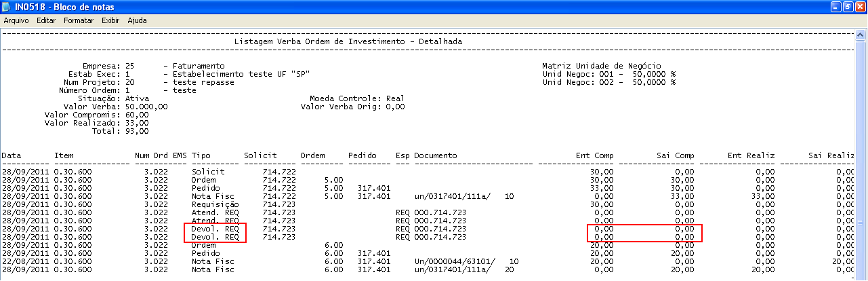Restore down the Bloco de notas window
This screenshot has height=281, width=868.
tap(847, 7)
